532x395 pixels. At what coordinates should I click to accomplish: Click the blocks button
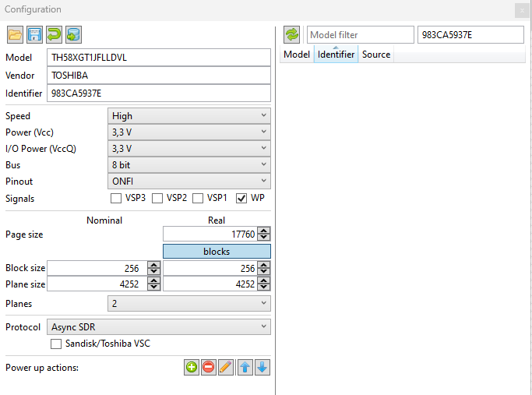217,252
